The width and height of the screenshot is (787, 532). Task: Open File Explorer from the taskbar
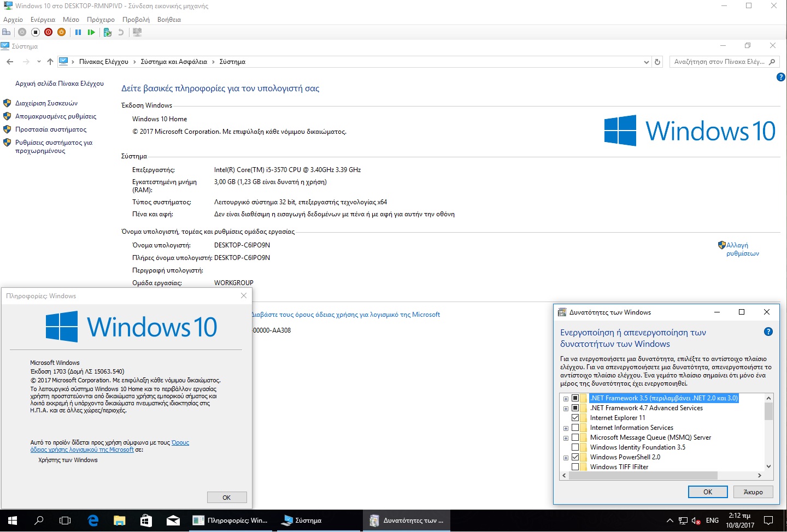[119, 521]
